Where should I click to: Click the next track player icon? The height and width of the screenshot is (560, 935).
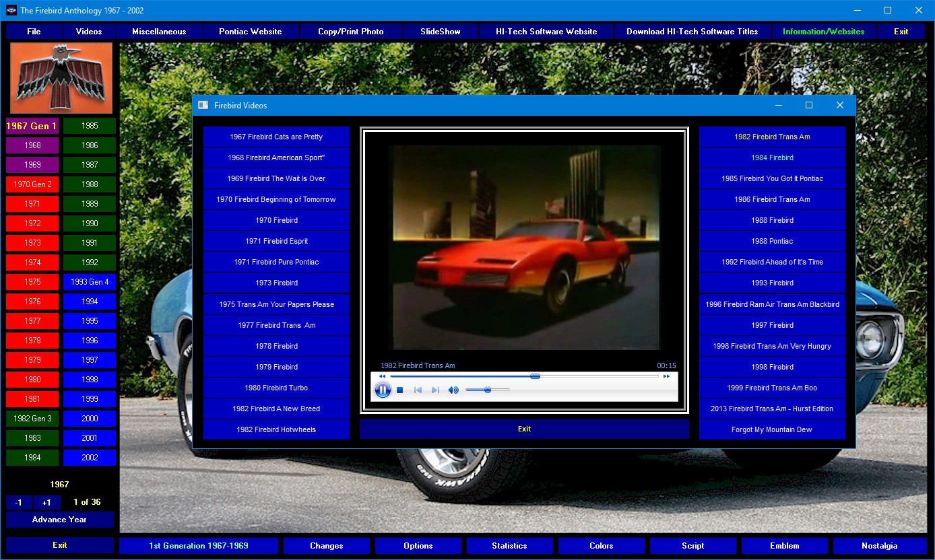435,390
